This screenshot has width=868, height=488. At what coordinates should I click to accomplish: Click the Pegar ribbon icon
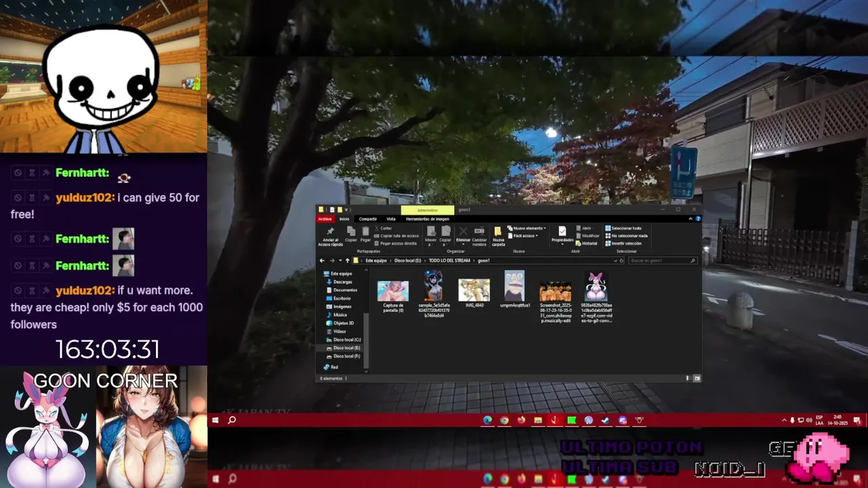click(x=366, y=232)
